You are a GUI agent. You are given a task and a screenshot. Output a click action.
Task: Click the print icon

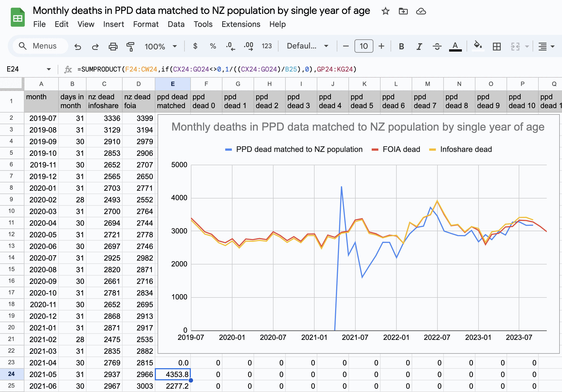click(113, 46)
